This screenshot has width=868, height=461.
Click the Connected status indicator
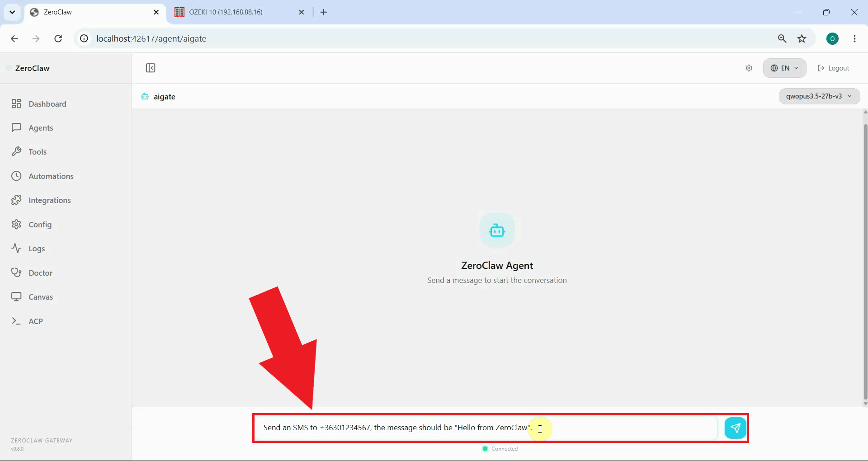(500, 449)
